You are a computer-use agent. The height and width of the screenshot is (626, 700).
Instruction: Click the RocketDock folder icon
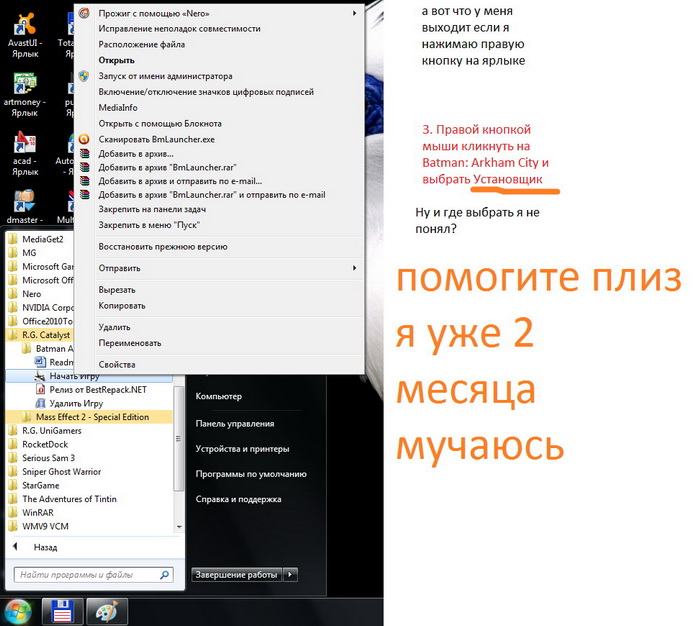13,444
